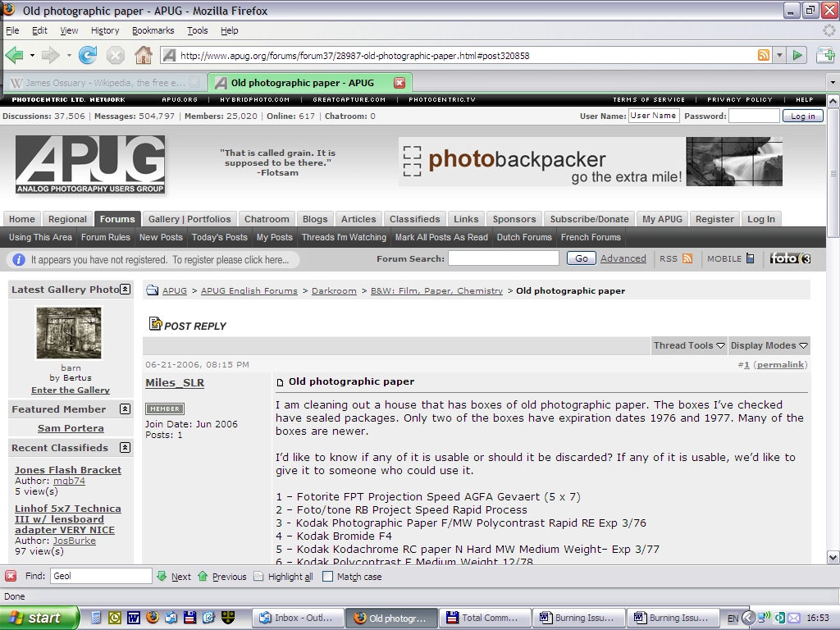Viewport: 840px width, 630px height.
Task: Click the foto3 logo badge
Action: (x=790, y=258)
